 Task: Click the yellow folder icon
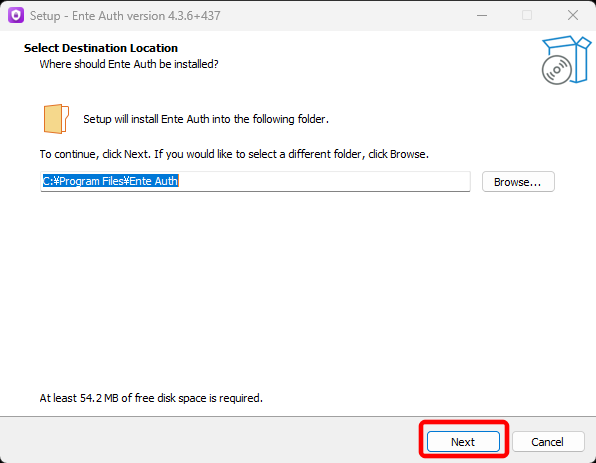56,119
